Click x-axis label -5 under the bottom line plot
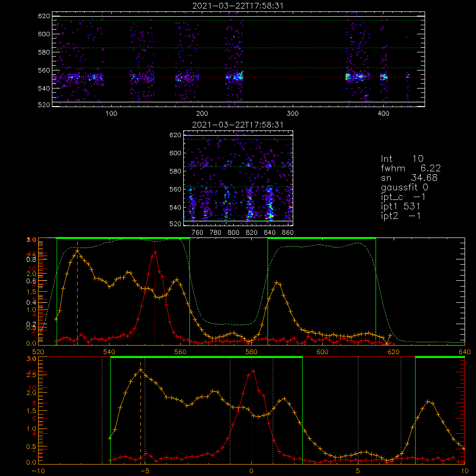Viewport: 476px width, 476px height. [145, 471]
